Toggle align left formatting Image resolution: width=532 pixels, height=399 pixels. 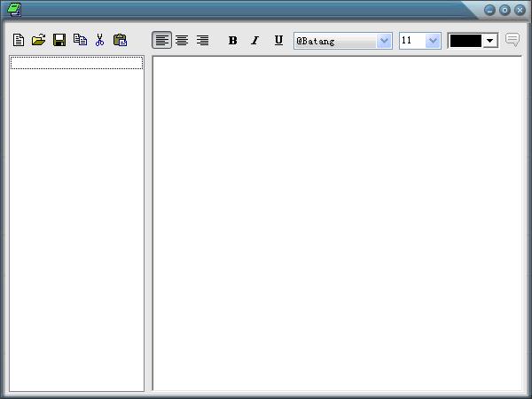(x=162, y=41)
